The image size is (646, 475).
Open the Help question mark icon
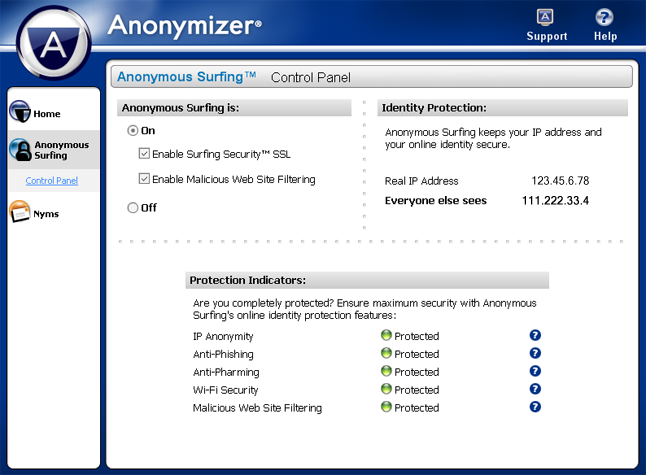604,17
